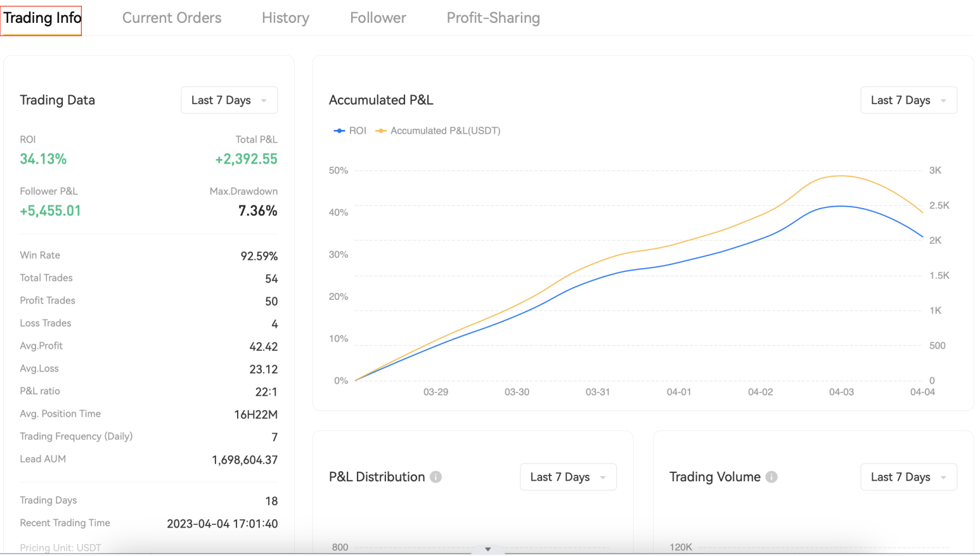The image size is (980, 556).
Task: Select the Trading Info tab
Action: 42,18
